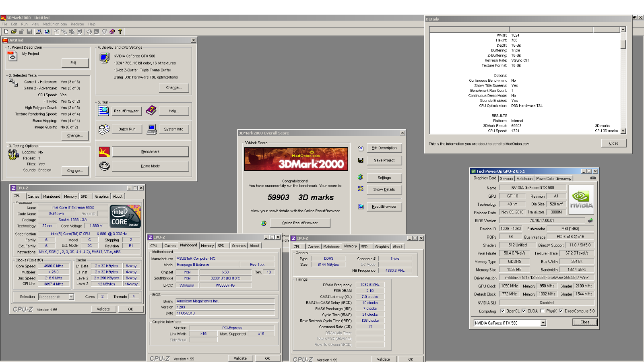The width and height of the screenshot is (644, 362).
Task: Select the SPD tab in CPU-Z Memory window
Action: tap(364, 246)
